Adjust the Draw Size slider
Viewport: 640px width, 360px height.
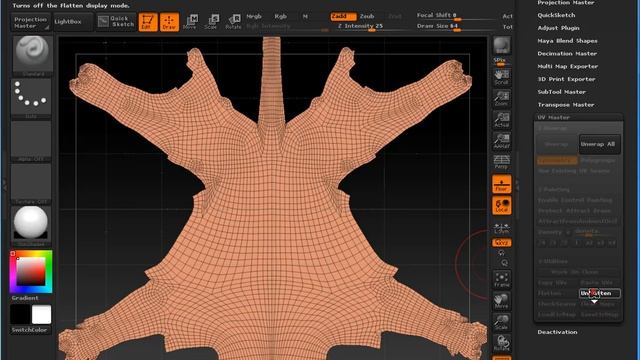(x=456, y=27)
